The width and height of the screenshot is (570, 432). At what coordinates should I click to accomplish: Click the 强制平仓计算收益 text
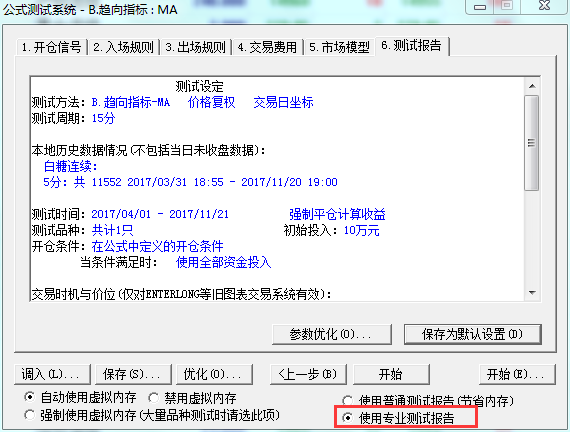click(337, 214)
